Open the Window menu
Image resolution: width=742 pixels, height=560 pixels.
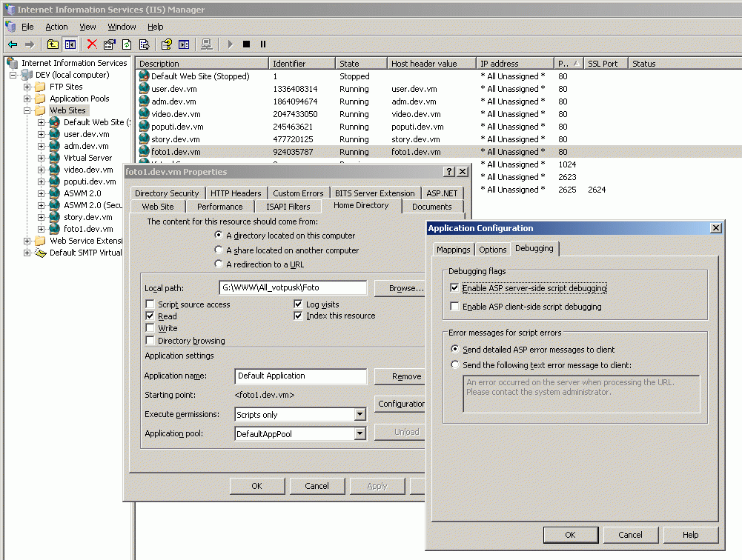click(122, 27)
